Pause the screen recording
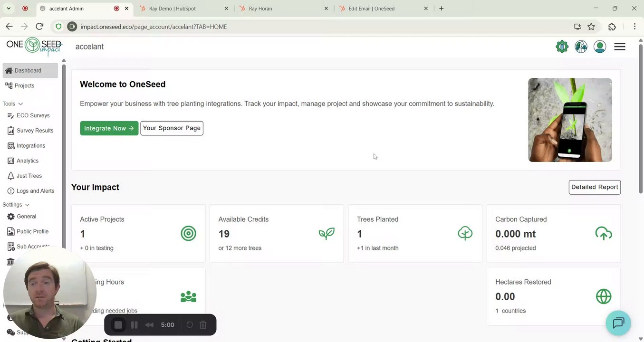This screenshot has width=644, height=342. tap(135, 325)
